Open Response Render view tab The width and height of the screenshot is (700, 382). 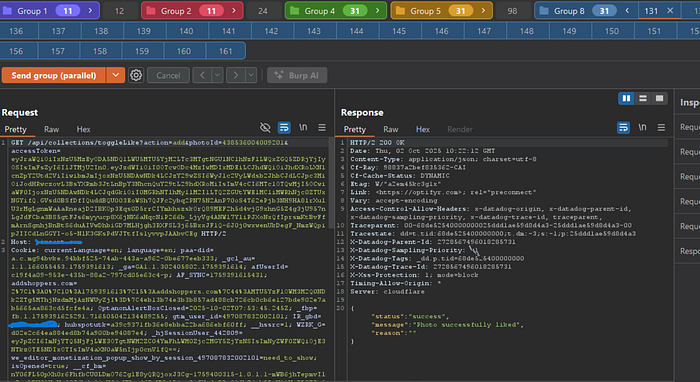[460, 129]
